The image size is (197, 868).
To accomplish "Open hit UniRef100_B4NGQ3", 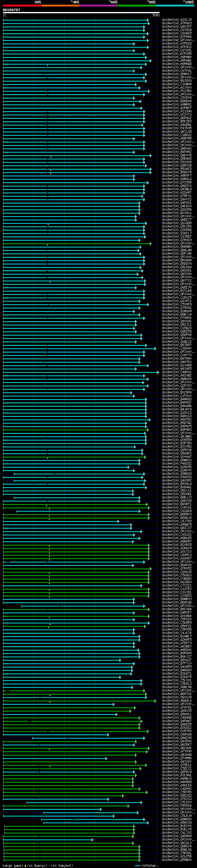I will click(177, 399).
